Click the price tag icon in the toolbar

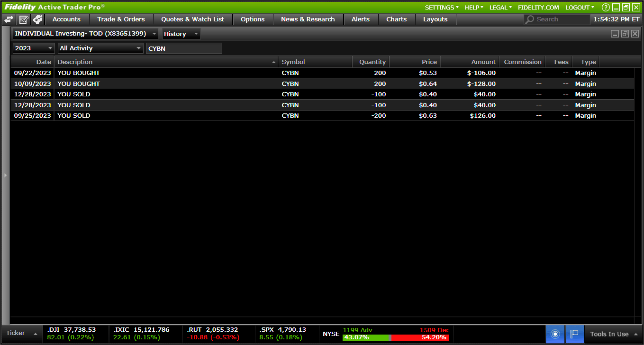(38, 19)
